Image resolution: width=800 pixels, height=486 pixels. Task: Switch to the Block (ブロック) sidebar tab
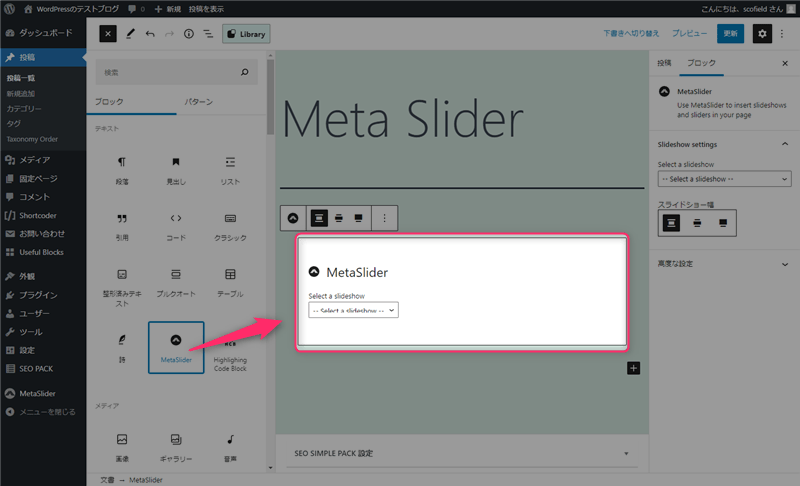point(701,63)
